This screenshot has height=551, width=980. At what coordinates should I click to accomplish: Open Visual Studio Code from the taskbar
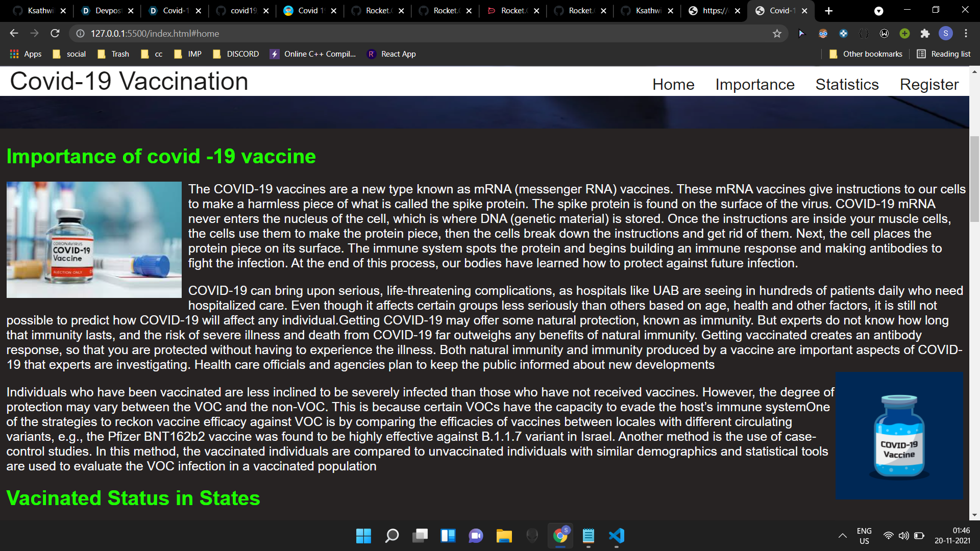pos(616,536)
